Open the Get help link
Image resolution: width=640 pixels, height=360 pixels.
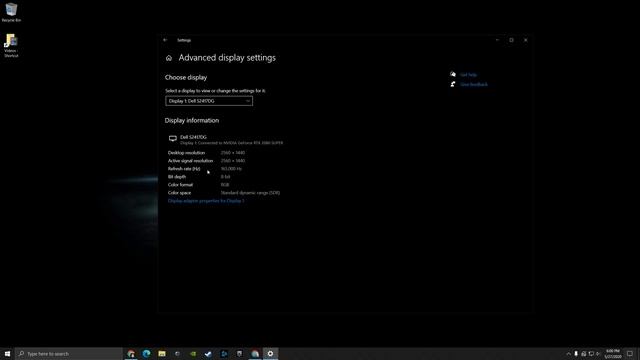pyautogui.click(x=468, y=75)
